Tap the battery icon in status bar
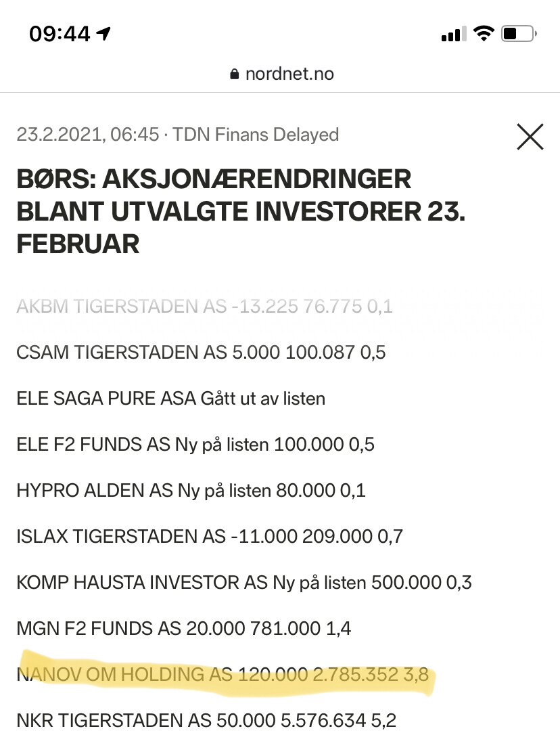Screen dimensions: 560x756 519,34
